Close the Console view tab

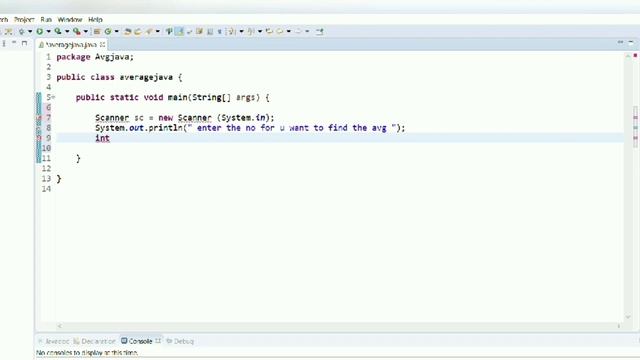coord(158,341)
